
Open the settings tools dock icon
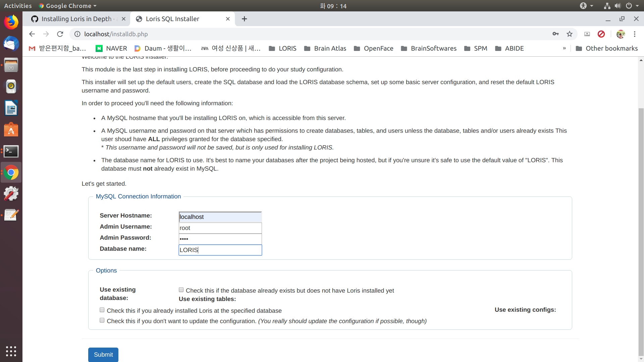tap(11, 194)
